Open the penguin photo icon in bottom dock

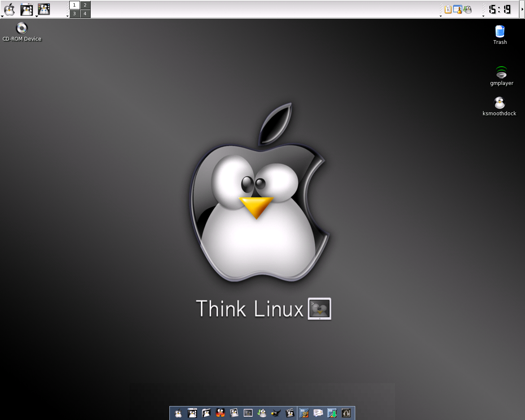click(x=234, y=413)
